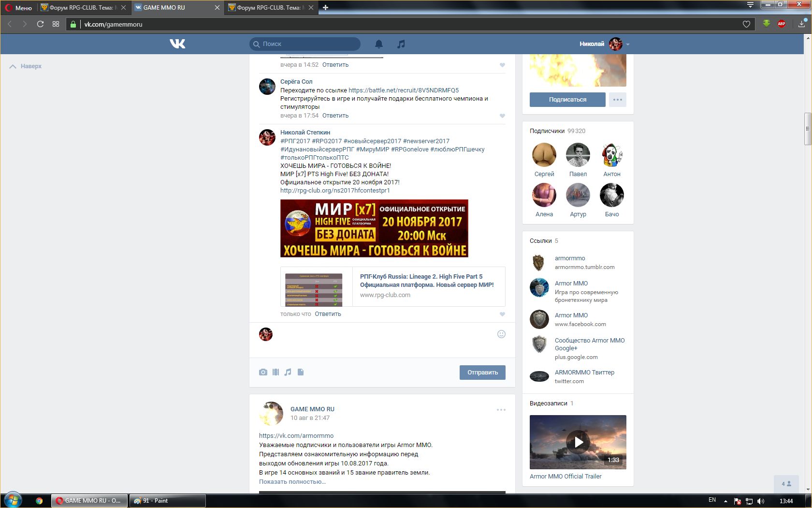Attach a photo with camera icon
This screenshot has width=812, height=508.
263,372
